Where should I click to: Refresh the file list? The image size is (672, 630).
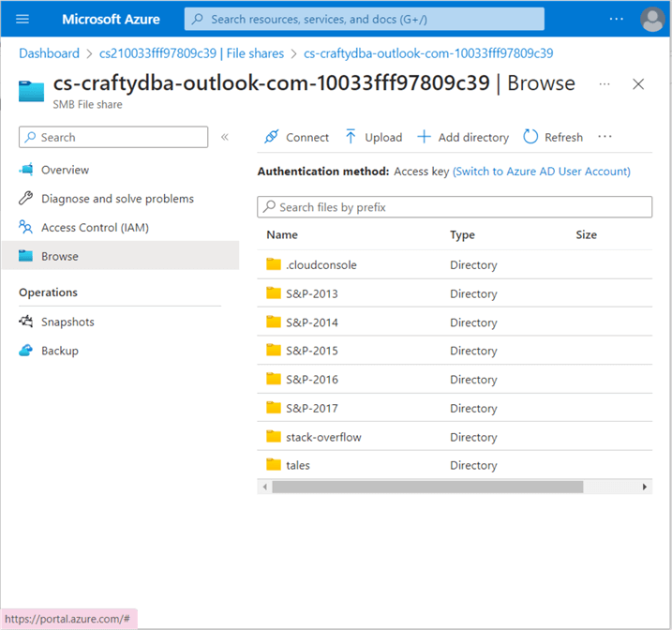tap(553, 137)
